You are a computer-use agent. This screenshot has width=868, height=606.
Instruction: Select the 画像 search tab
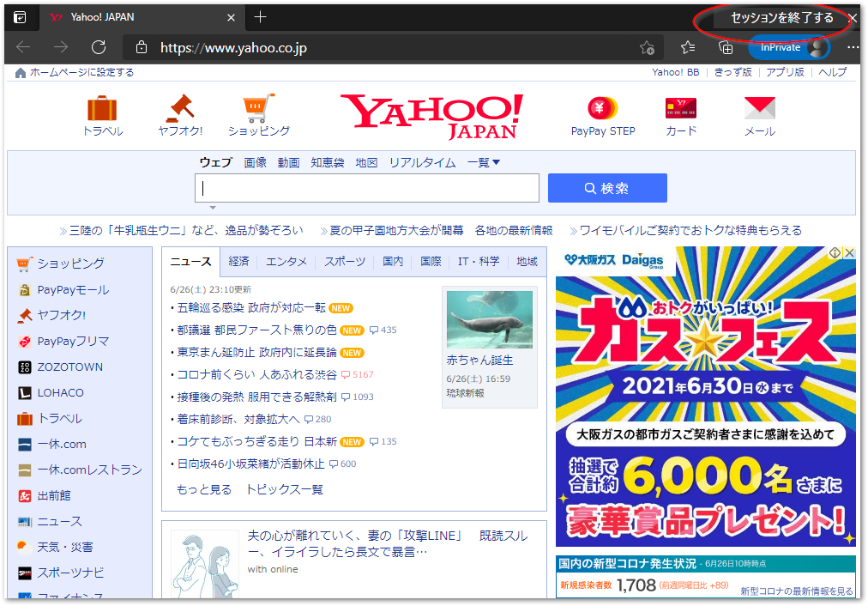(x=256, y=162)
